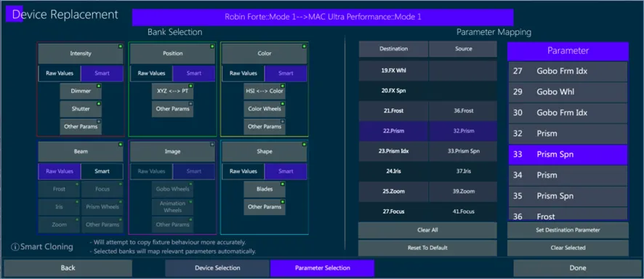Click the Prism Wheels button
The width and height of the screenshot is (644, 279).
pyautogui.click(x=102, y=207)
